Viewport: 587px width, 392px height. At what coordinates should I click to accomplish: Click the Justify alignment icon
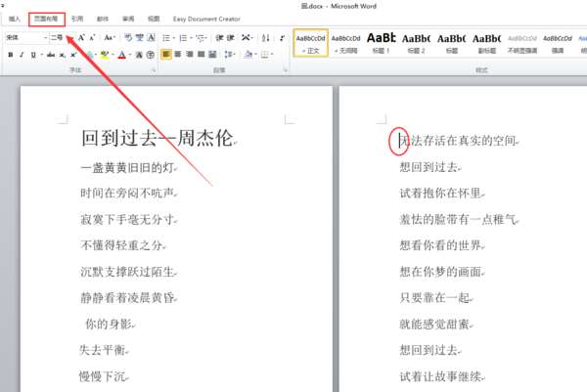point(201,55)
